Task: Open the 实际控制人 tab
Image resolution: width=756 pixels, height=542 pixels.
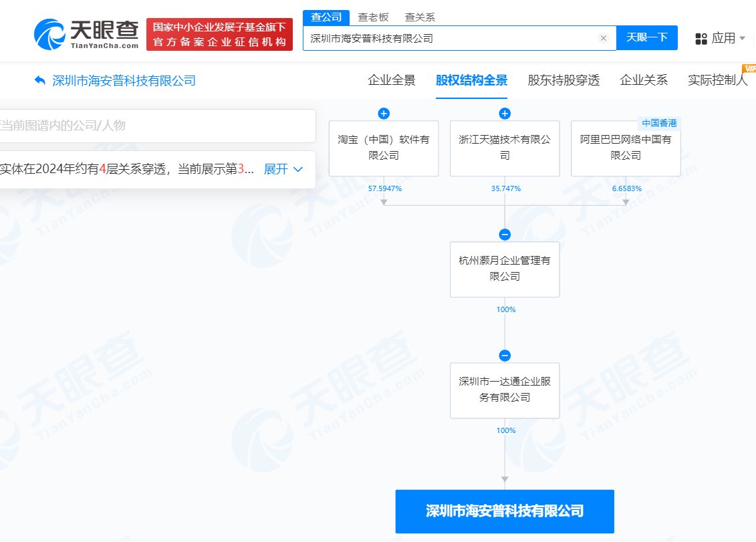Action: (717, 80)
